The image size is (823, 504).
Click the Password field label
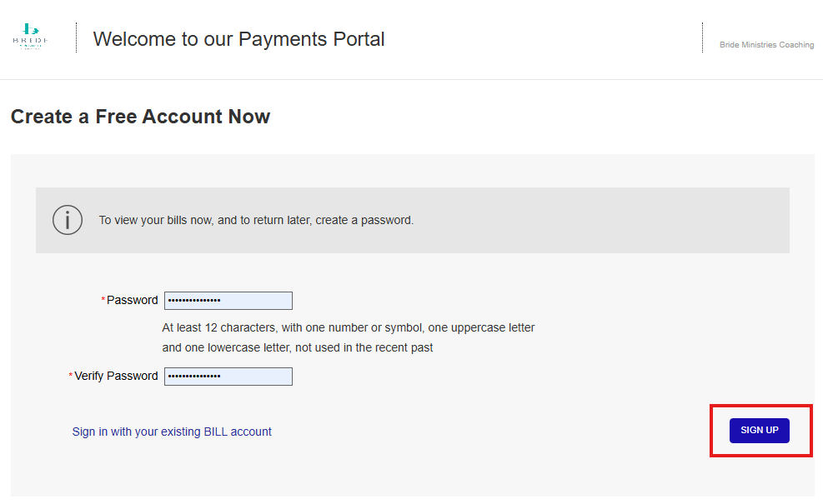click(x=132, y=301)
